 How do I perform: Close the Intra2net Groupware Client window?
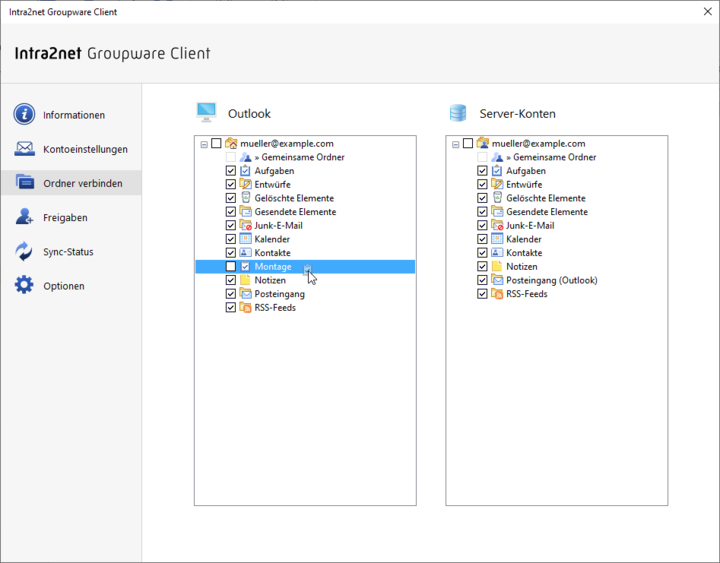coord(708,11)
